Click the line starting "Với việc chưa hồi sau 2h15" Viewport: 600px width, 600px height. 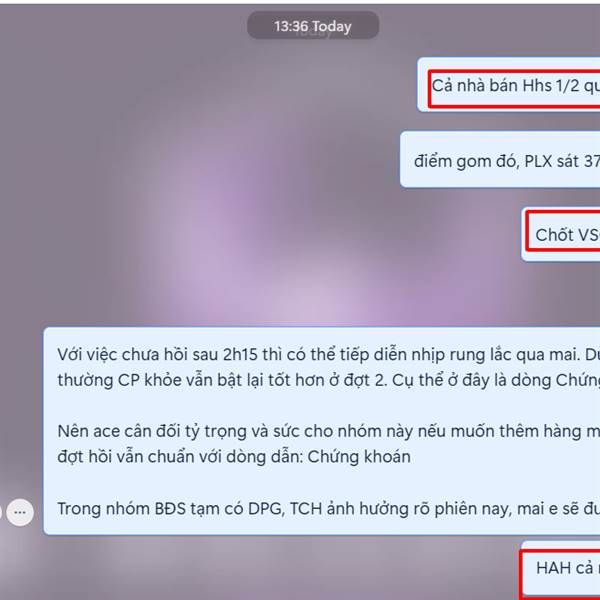pyautogui.click(x=328, y=354)
